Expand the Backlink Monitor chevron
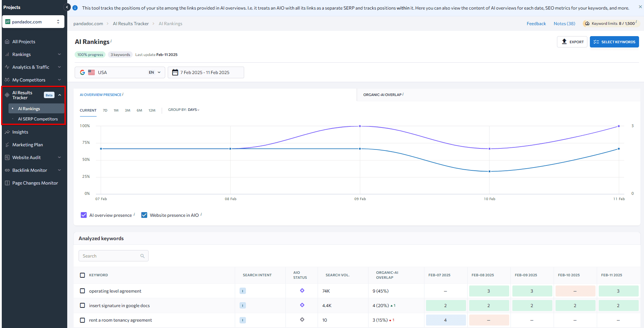 tap(59, 170)
